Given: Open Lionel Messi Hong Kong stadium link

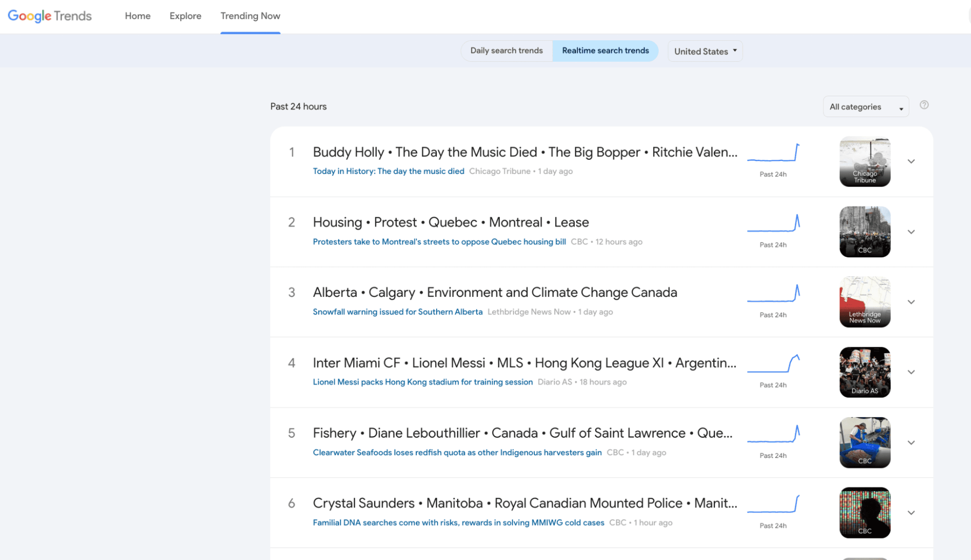Looking at the screenshot, I should coord(423,382).
